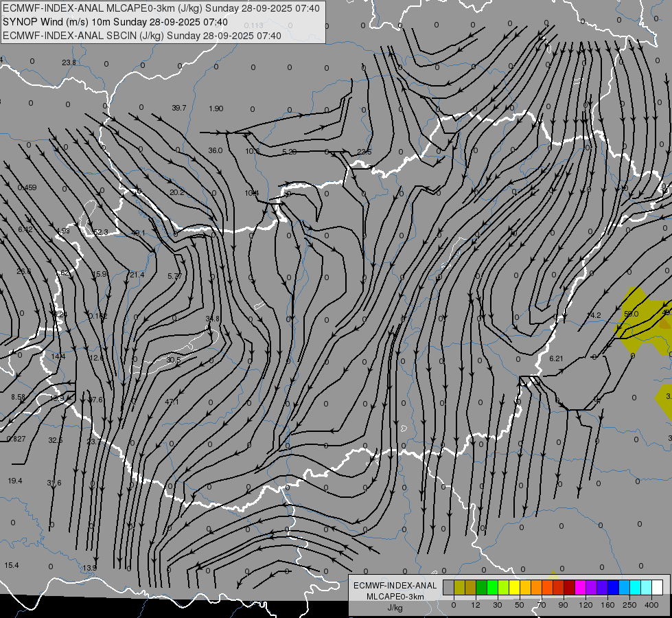672x618 pixels.
Task: Click the map value 6.42
Action: (25, 229)
